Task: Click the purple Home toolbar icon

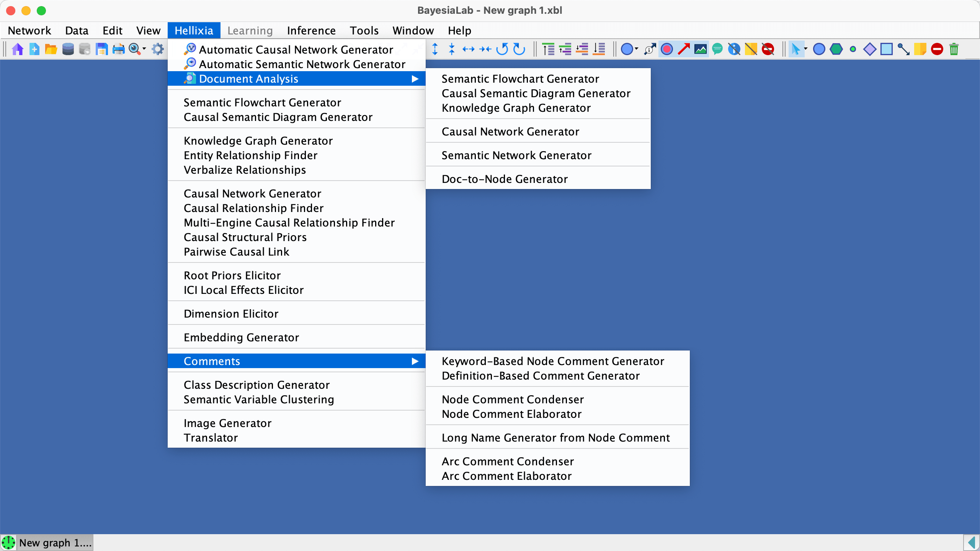Action: point(18,49)
